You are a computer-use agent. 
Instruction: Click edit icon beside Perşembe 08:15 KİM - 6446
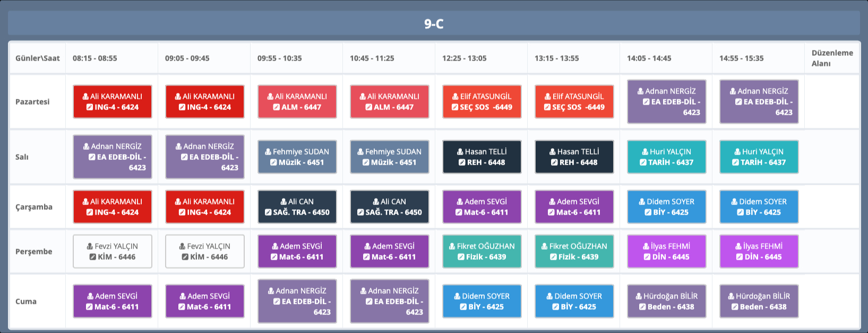pyautogui.click(x=93, y=257)
